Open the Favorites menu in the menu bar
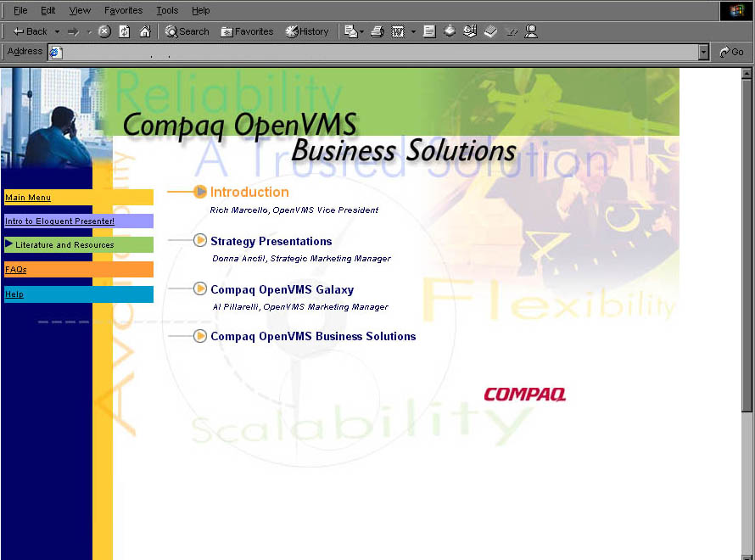This screenshot has height=560, width=755. (123, 10)
